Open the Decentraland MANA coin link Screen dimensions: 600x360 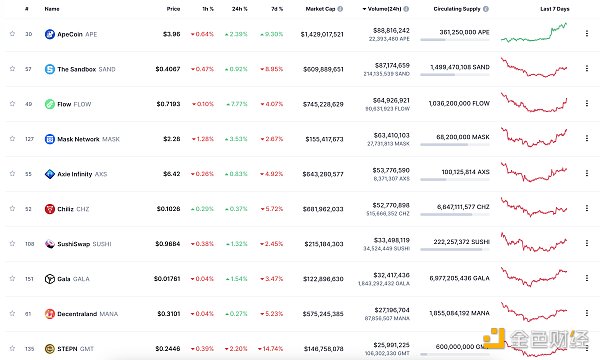pyautogui.click(x=88, y=314)
